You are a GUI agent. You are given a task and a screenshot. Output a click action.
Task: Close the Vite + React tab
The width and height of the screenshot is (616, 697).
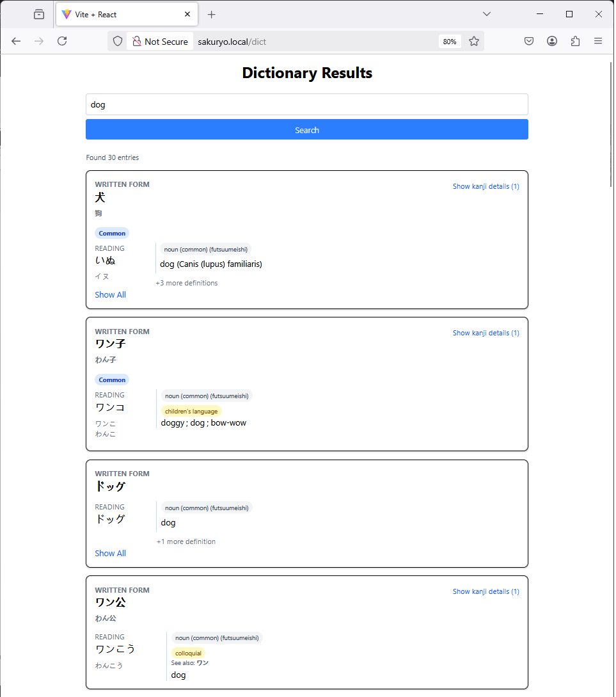(187, 14)
